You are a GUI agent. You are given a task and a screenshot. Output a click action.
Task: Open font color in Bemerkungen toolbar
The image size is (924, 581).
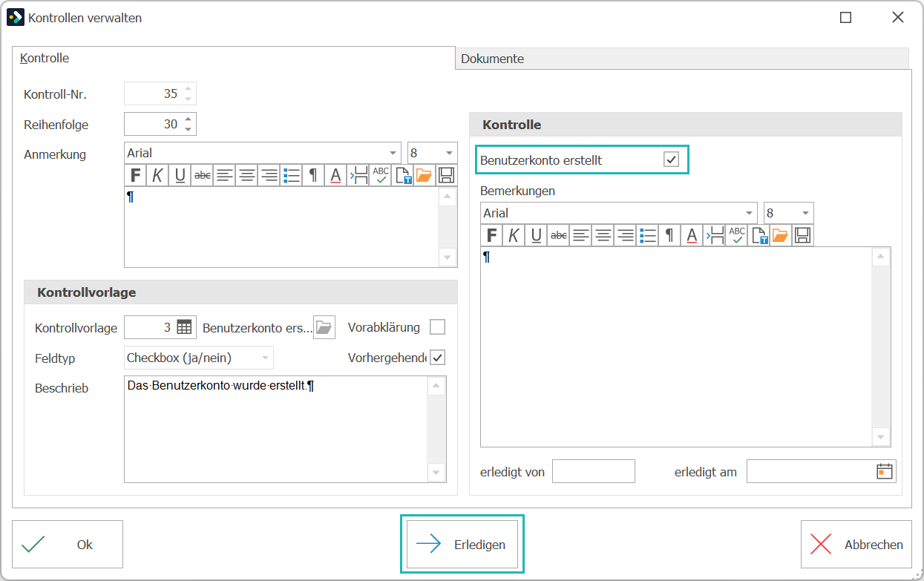tap(692, 235)
